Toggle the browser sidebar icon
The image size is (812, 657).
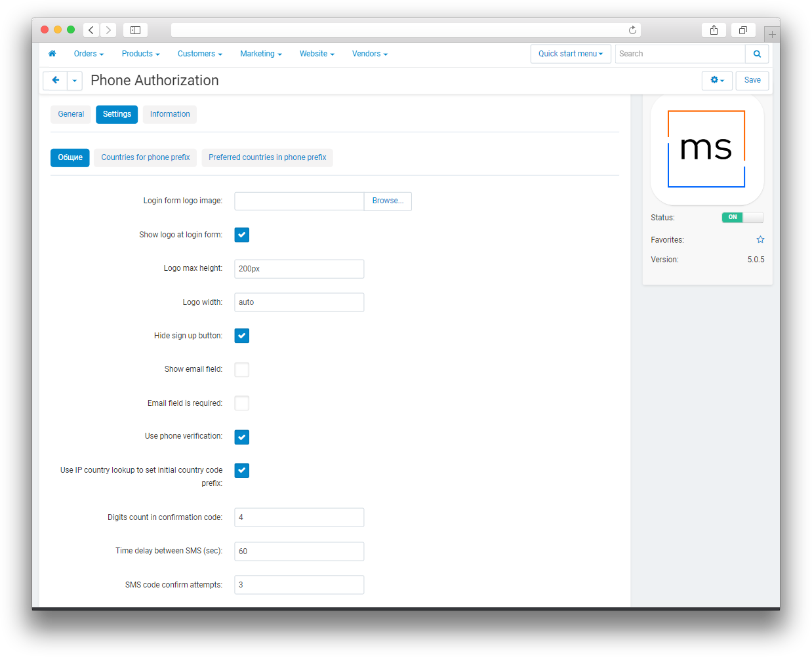click(135, 30)
